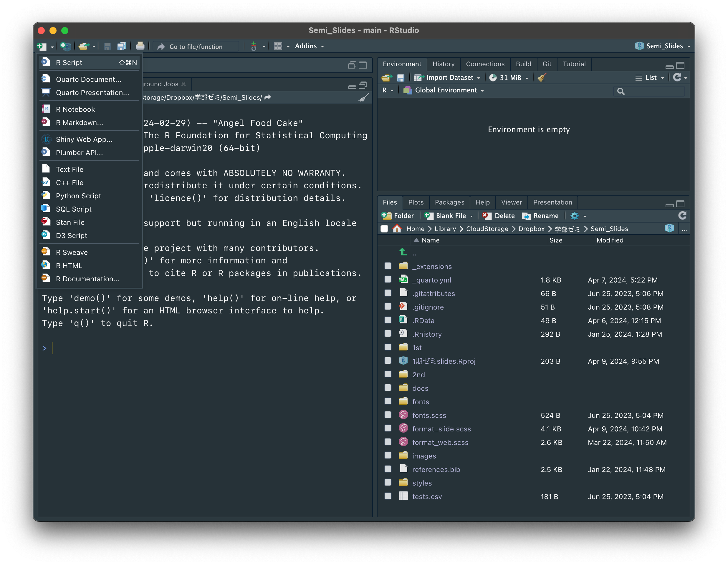The image size is (728, 565).
Task: Open the format_slide.scss file
Action: [441, 429]
